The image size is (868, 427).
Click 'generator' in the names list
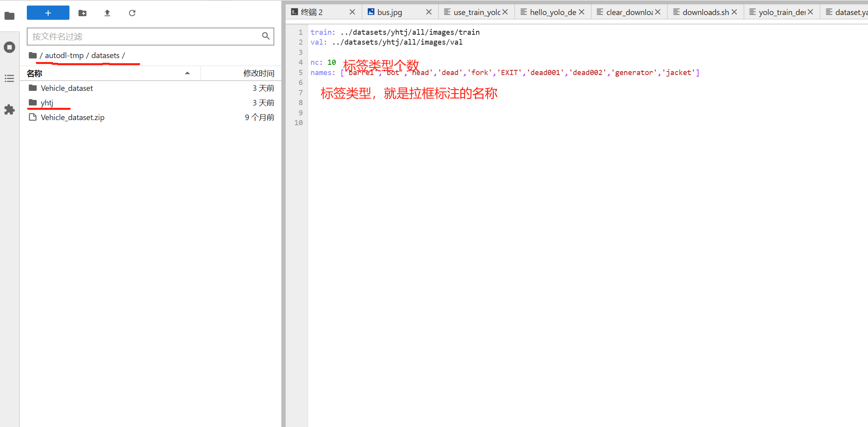[634, 73]
